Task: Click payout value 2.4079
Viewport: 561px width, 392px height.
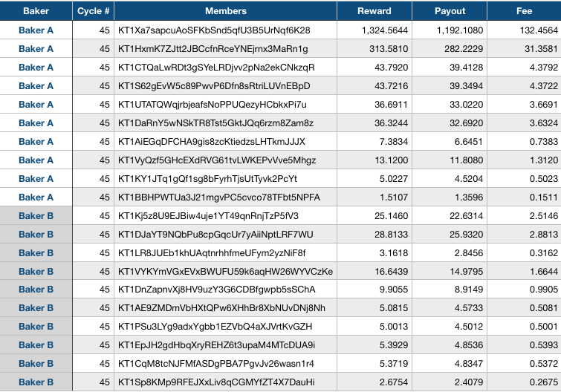Action: point(469,382)
